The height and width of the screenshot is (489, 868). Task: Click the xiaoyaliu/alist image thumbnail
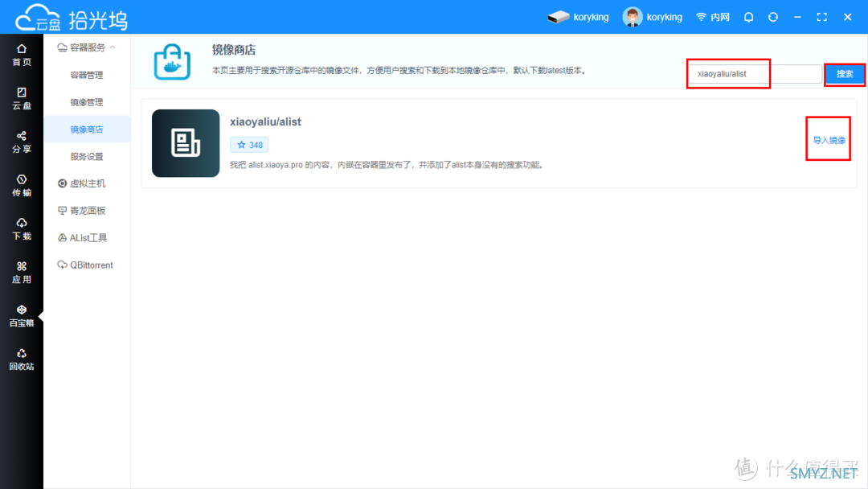tap(186, 143)
